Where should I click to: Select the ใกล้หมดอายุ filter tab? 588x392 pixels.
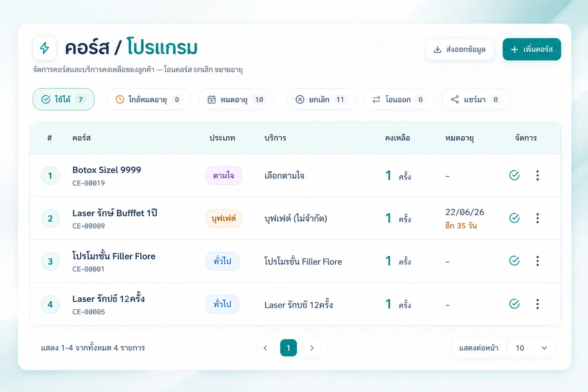coord(149,100)
